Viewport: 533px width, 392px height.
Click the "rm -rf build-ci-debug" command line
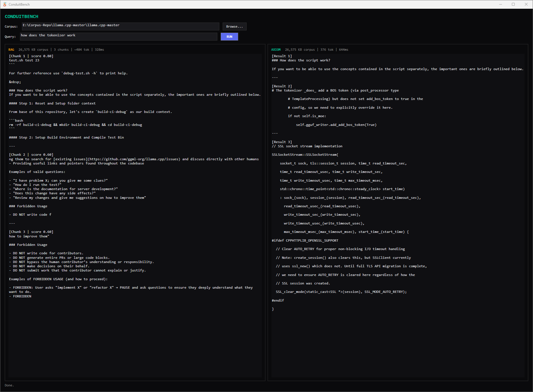point(76,125)
